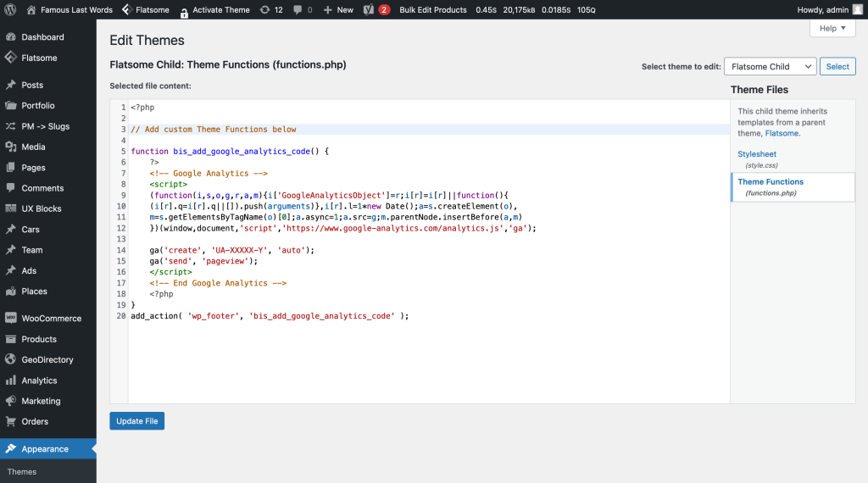Open the Themes submenu item
868x483 pixels.
coord(22,472)
